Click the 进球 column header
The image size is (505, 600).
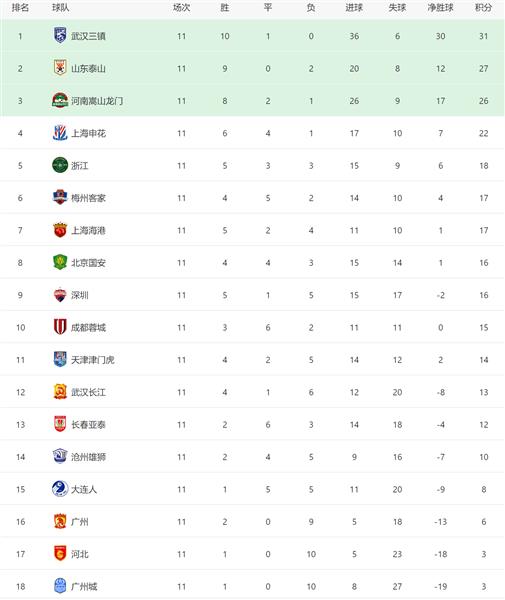click(x=354, y=7)
